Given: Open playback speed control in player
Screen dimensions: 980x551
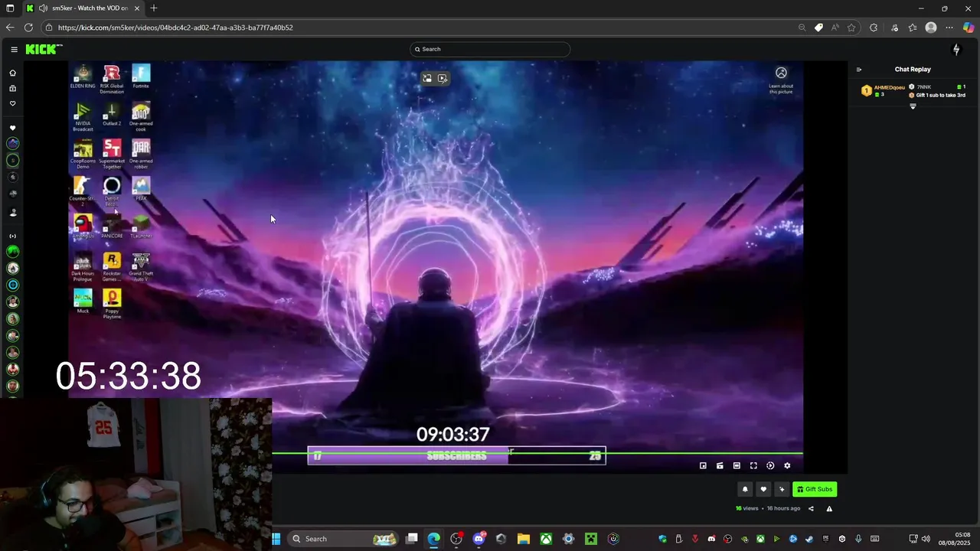Looking at the screenshot, I should click(770, 465).
